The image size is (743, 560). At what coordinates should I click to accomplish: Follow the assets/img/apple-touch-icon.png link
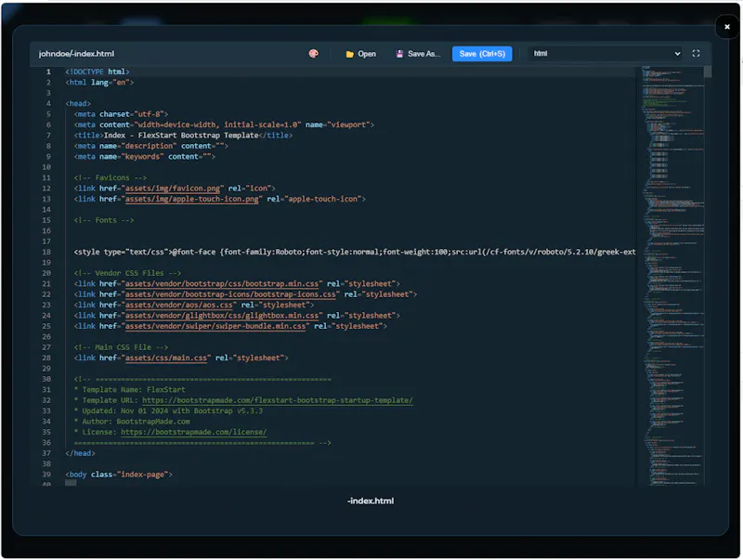coord(192,199)
